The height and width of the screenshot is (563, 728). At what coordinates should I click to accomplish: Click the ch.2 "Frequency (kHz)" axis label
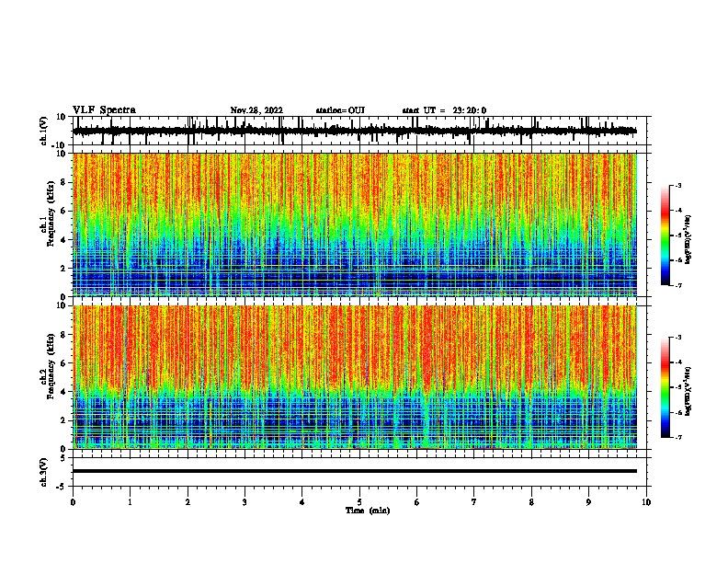click(x=51, y=366)
